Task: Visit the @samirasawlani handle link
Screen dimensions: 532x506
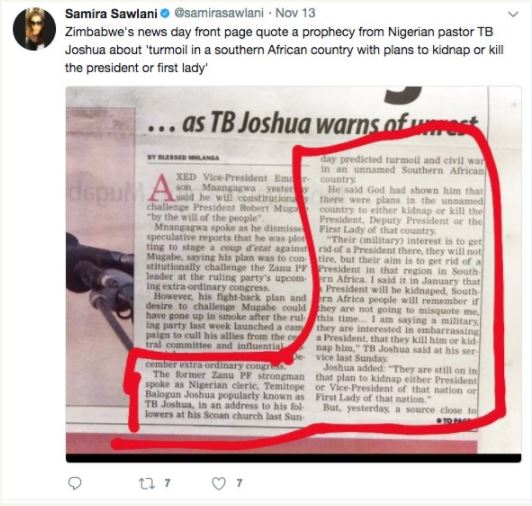Action: pyautogui.click(x=219, y=13)
